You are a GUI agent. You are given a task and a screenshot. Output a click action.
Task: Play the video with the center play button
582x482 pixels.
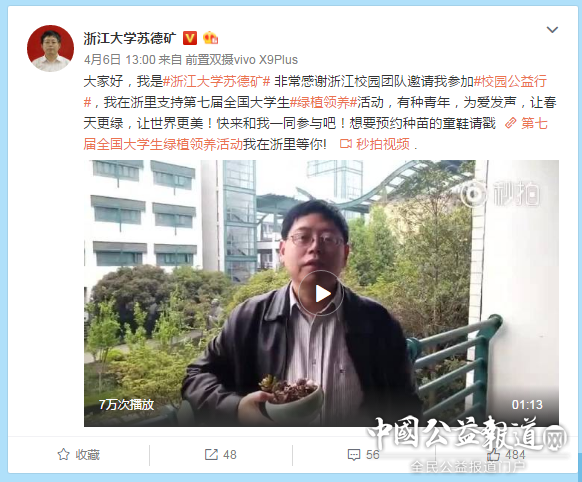coord(321,294)
